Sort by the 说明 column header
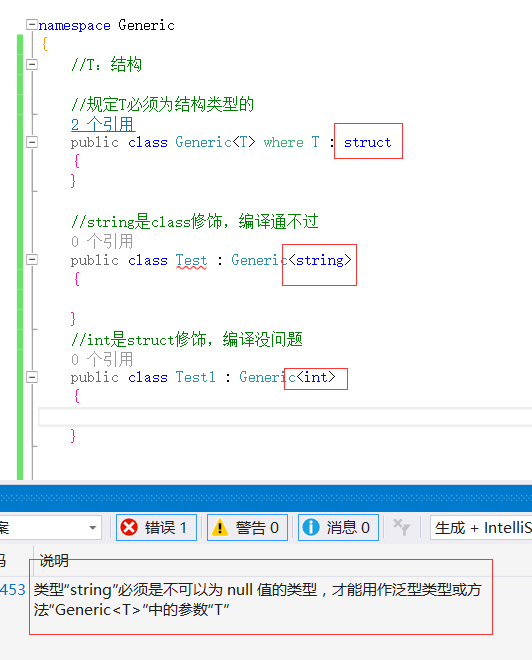Image resolution: width=532 pixels, height=660 pixels. [54, 561]
